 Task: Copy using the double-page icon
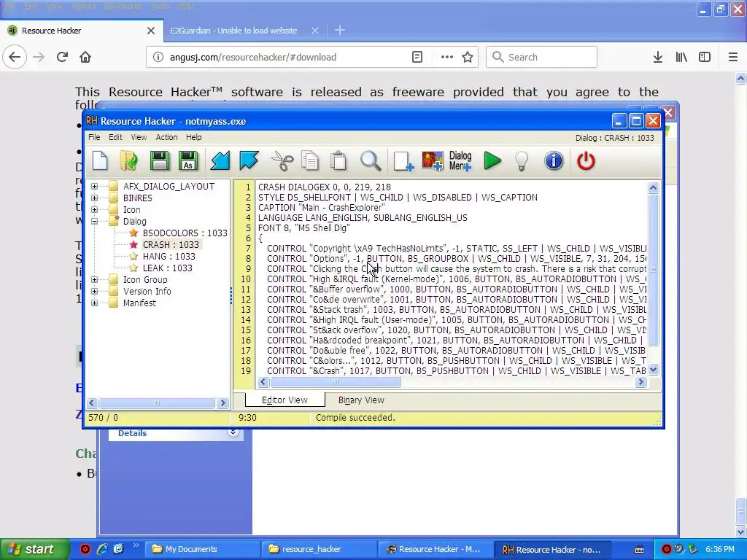tap(310, 161)
